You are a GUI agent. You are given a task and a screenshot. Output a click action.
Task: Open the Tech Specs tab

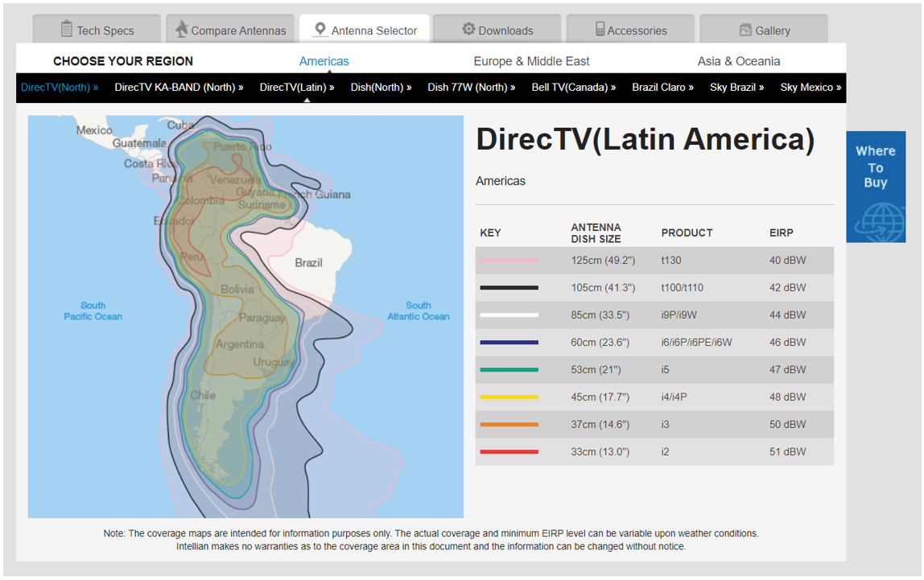[97, 29]
